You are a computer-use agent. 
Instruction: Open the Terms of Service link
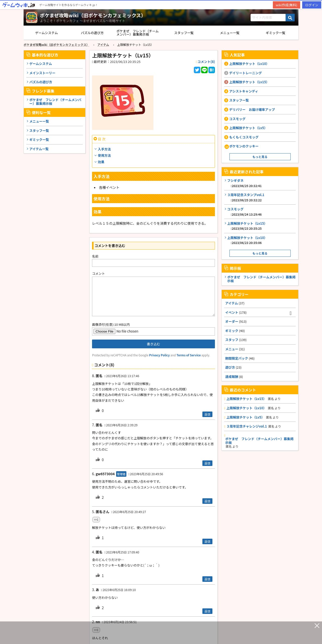[x=188, y=355]
